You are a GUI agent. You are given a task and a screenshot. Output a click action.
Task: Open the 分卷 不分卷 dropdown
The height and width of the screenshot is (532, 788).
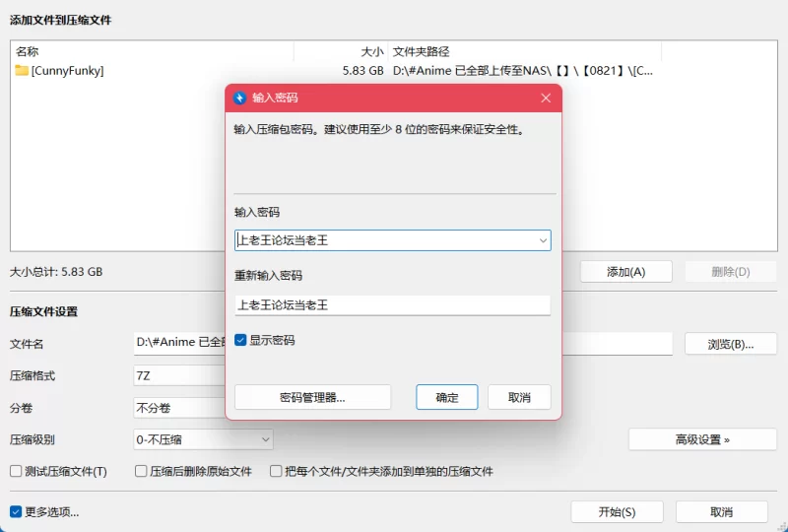pyautogui.click(x=179, y=408)
